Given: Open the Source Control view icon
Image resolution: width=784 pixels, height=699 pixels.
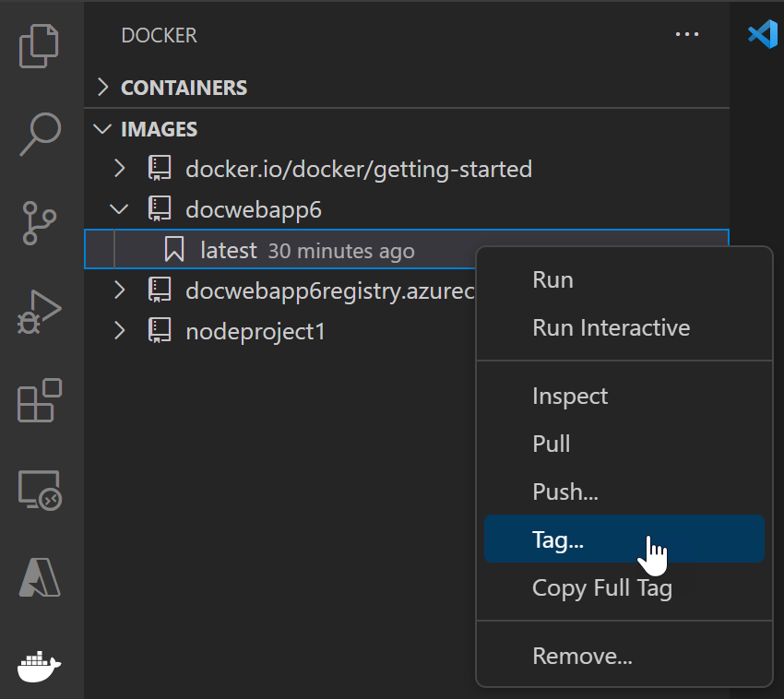Looking at the screenshot, I should pyautogui.click(x=39, y=223).
